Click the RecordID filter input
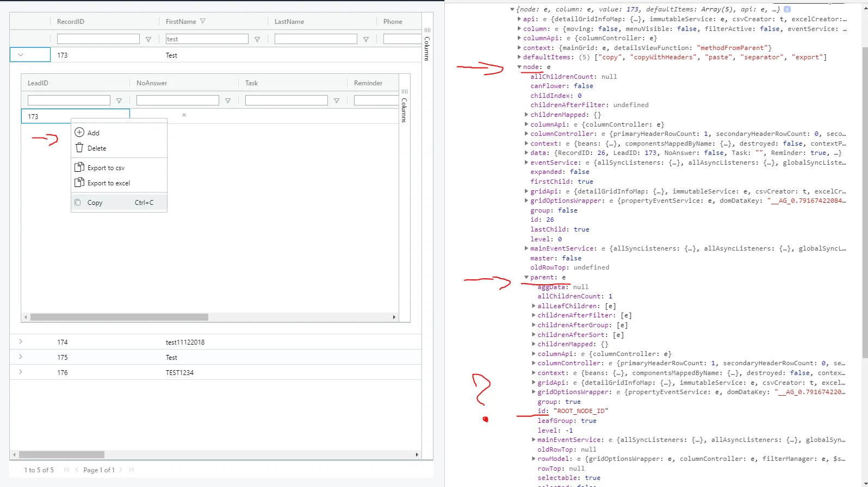Screen dimensions: 868x487 (x=98, y=39)
